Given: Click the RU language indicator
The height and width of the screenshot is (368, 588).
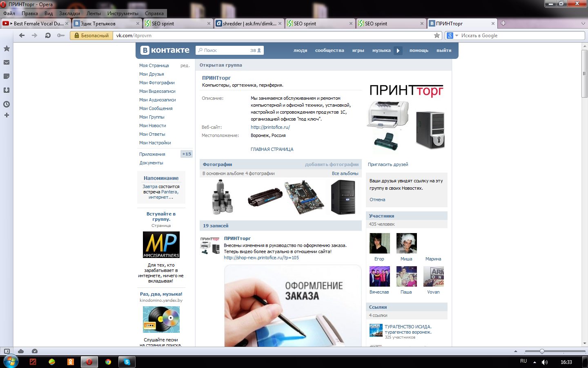Looking at the screenshot, I should click(x=523, y=361).
